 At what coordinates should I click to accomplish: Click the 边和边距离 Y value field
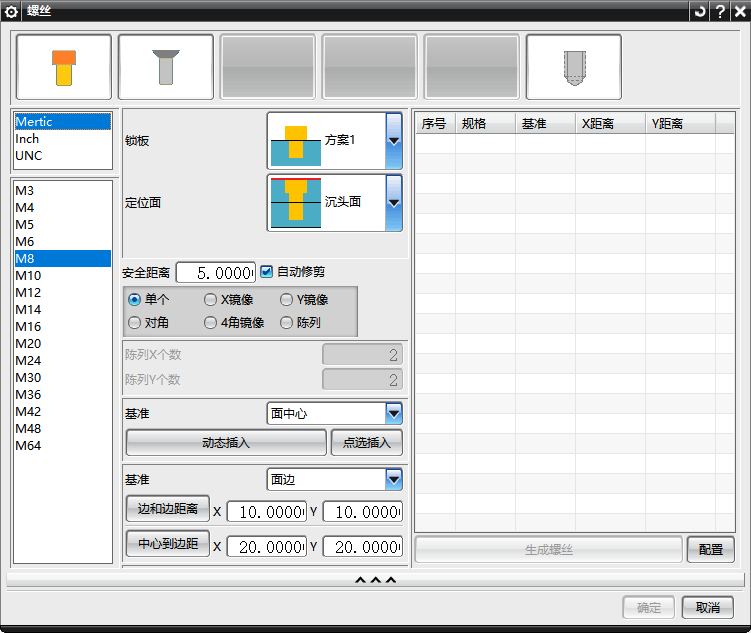point(363,512)
